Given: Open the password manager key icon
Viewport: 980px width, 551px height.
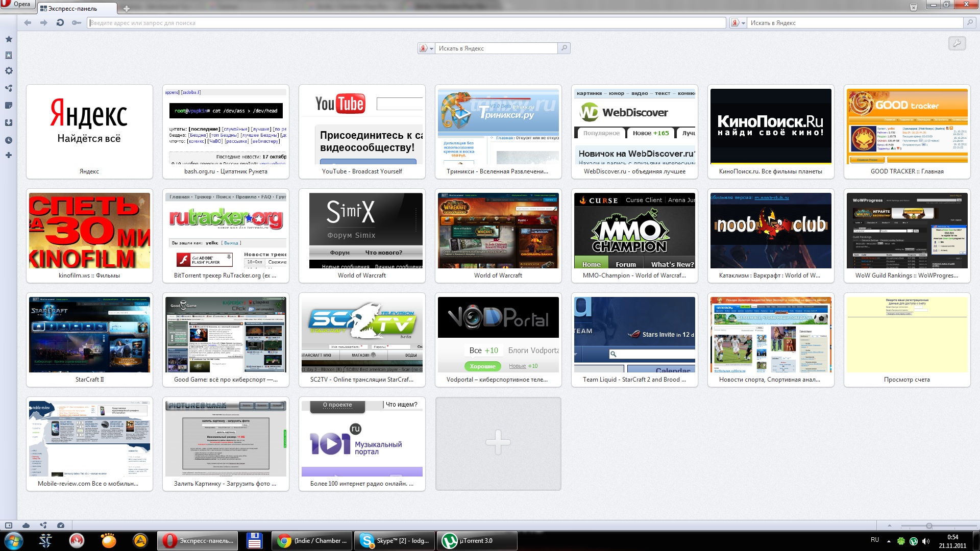Looking at the screenshot, I should (x=77, y=22).
